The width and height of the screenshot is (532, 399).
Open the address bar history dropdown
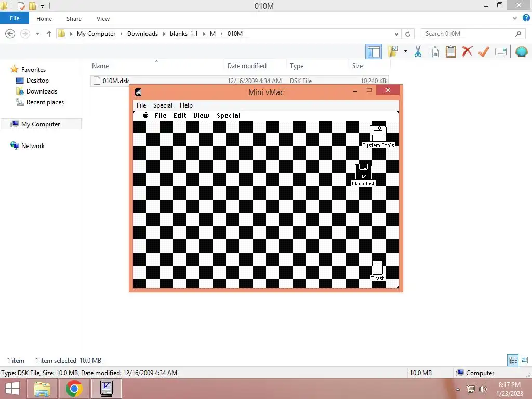point(396,34)
